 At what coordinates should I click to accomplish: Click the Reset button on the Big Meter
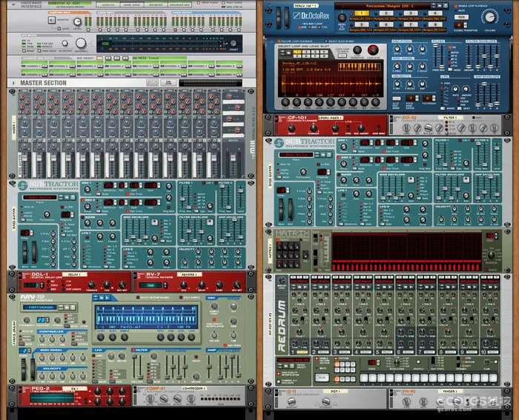click(234, 43)
